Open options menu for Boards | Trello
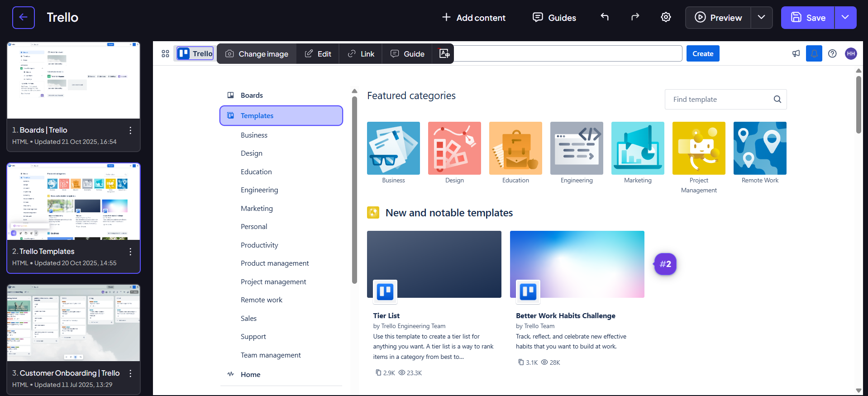 pyautogui.click(x=130, y=130)
